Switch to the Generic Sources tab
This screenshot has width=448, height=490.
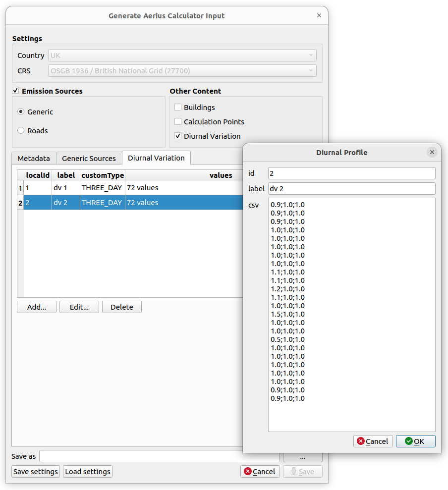89,159
